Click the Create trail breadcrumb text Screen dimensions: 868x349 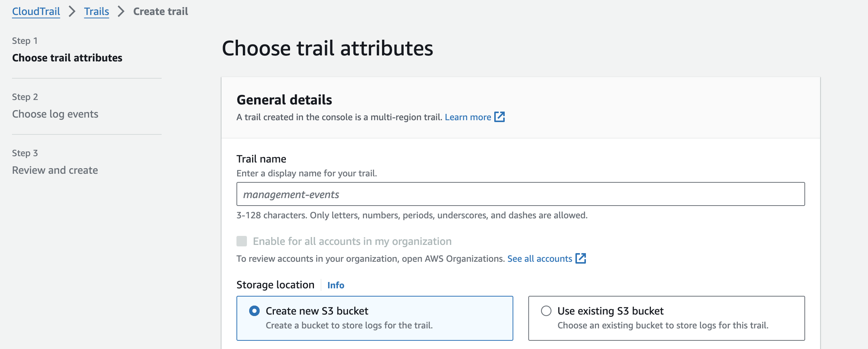(161, 12)
